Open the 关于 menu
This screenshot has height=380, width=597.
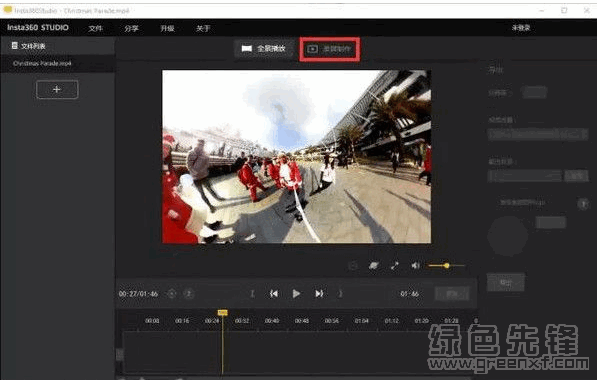click(203, 28)
